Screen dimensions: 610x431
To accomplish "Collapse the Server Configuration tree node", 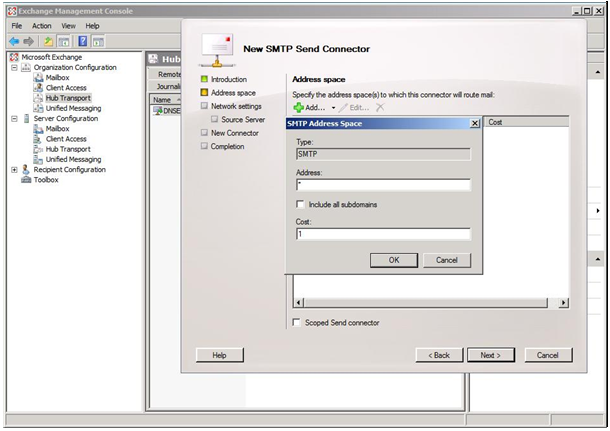I will [14, 118].
